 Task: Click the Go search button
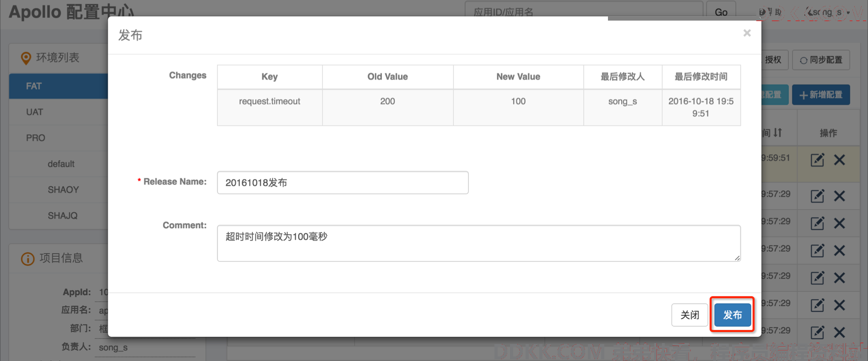pos(721,12)
